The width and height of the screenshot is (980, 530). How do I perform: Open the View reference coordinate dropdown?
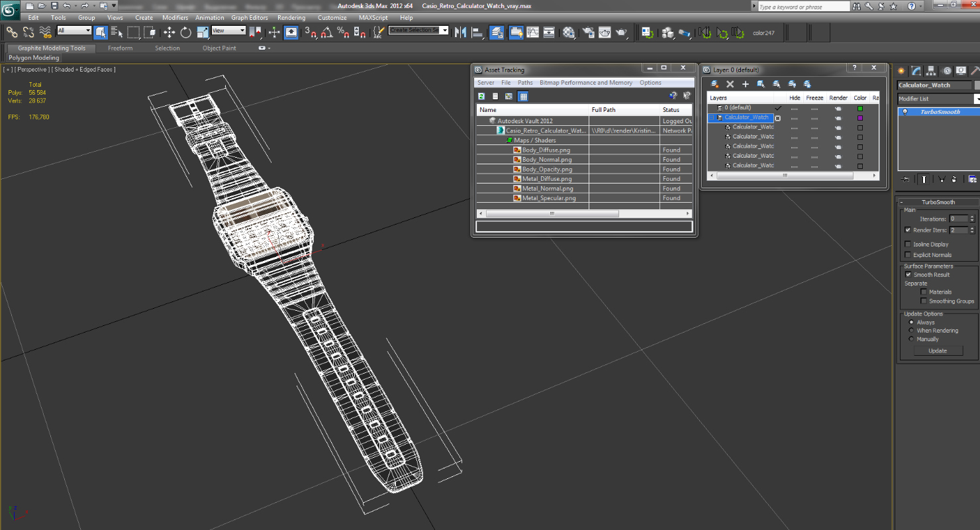228,30
